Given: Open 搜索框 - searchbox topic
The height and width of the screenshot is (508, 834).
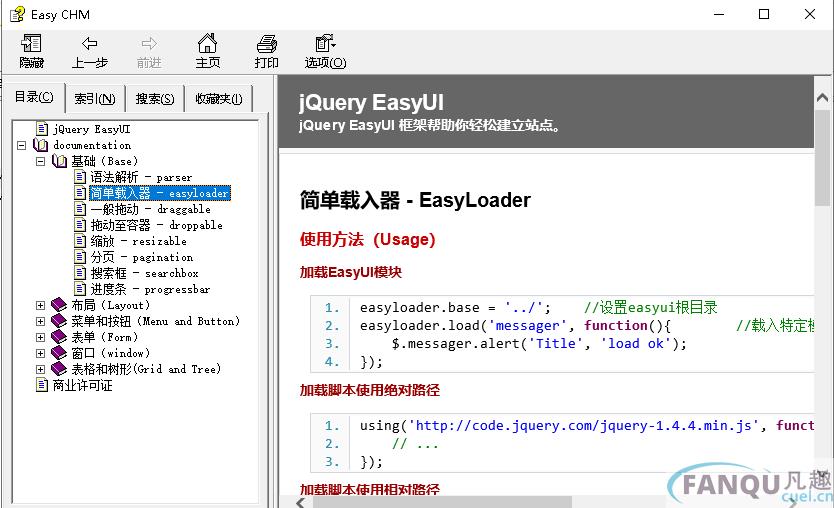Looking at the screenshot, I should [144, 273].
